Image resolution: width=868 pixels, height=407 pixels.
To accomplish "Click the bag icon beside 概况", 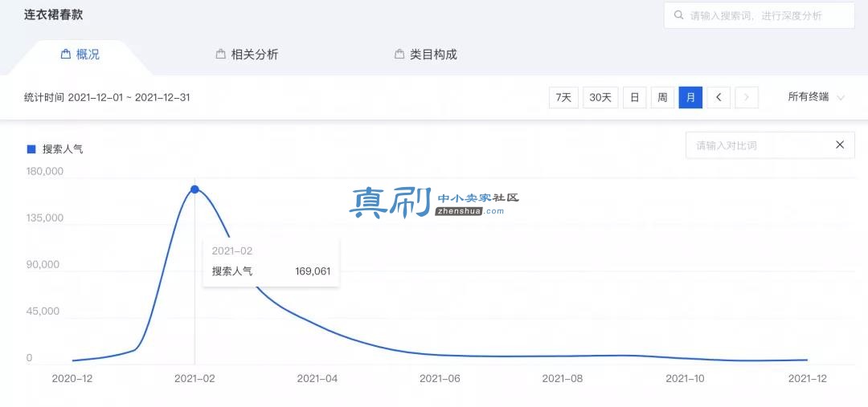I will 65,55.
